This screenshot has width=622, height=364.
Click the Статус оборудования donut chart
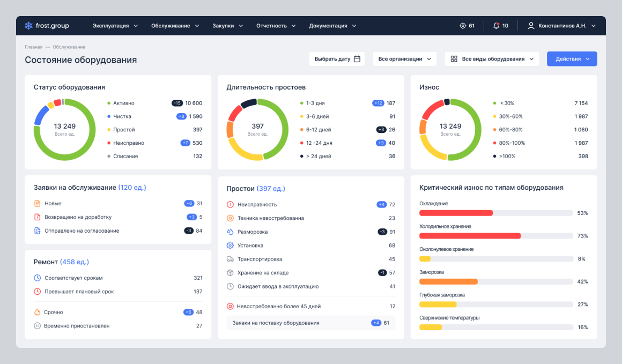point(65,130)
